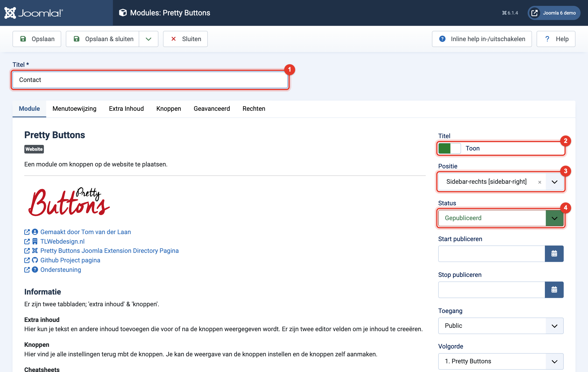Screen dimensions: 588x372
Task: Open the Joomla 6 demo site link
Action: 554,13
